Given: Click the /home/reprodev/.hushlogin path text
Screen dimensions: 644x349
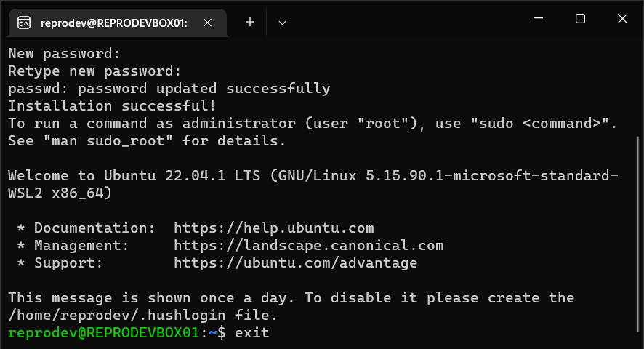Looking at the screenshot, I should 116,316.
